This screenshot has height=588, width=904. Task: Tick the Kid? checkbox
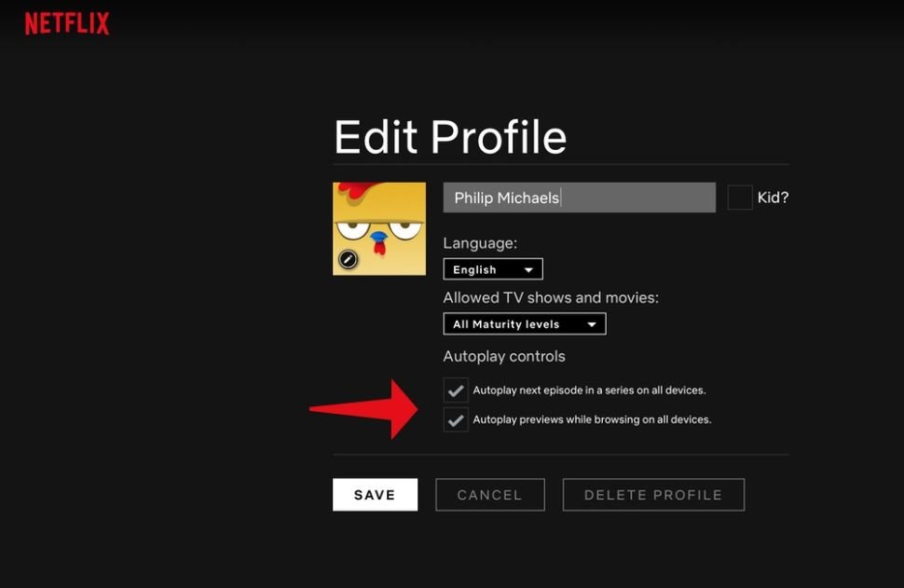point(740,198)
